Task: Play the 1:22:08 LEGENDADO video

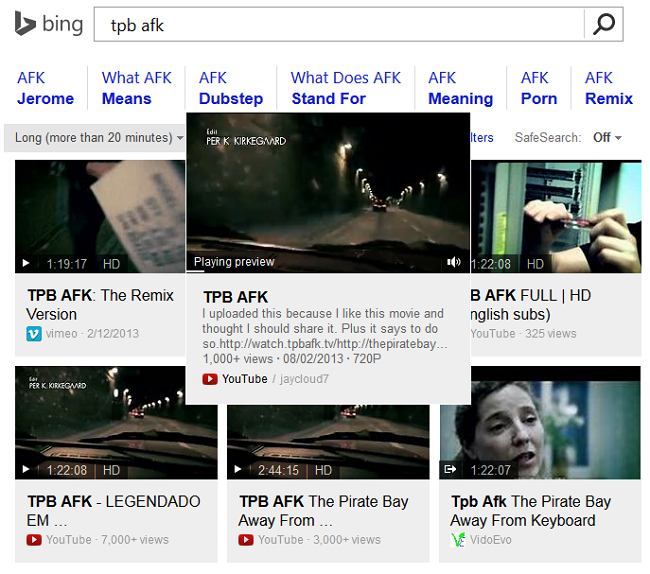Action: pyautogui.click(x=26, y=469)
